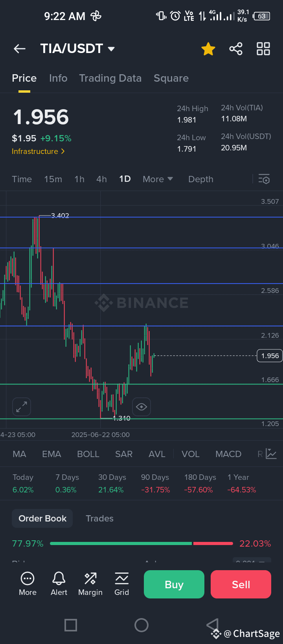This screenshot has height=644, width=283.
Task: Toggle chart drawings visibility eye icon
Action: (141, 407)
